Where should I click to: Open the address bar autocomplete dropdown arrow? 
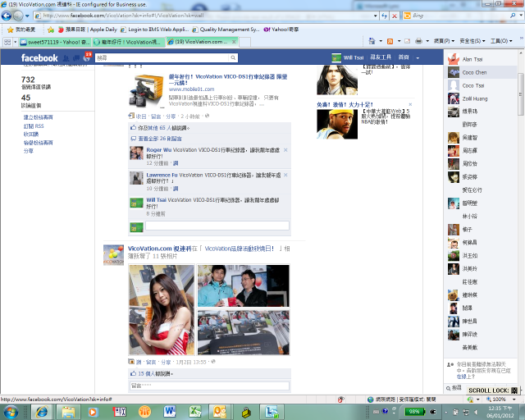376,16
